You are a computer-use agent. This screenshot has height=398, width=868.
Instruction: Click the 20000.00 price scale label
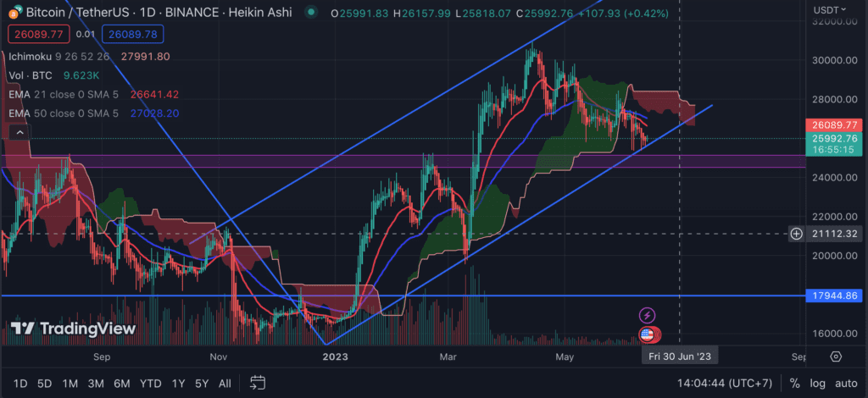(x=835, y=256)
